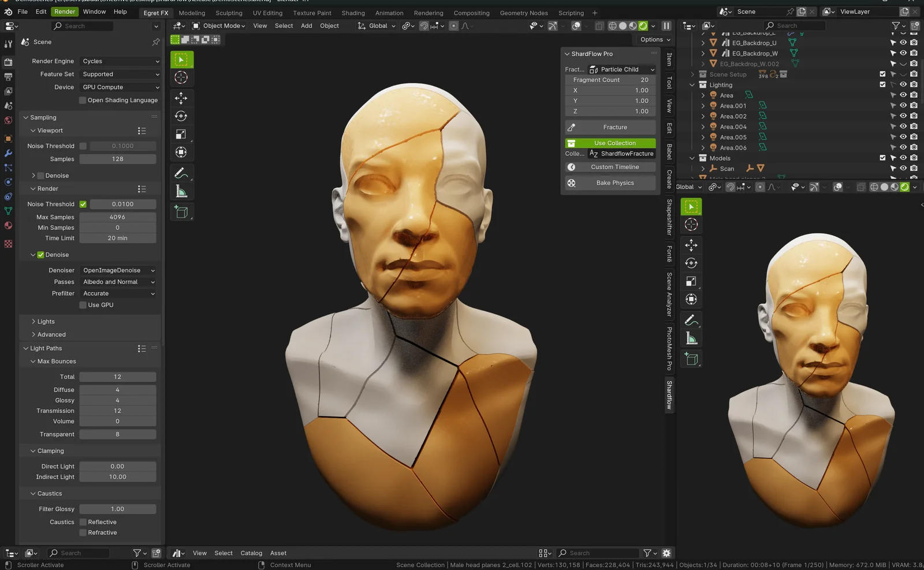Activate the Measure tool

[182, 191]
